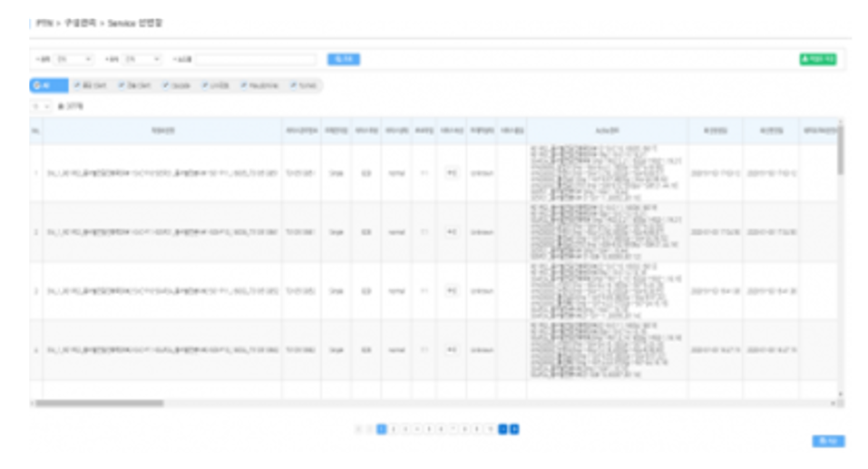Go to page 3 in pagination
Image resolution: width=868 pixels, height=469 pixels.
tap(405, 429)
